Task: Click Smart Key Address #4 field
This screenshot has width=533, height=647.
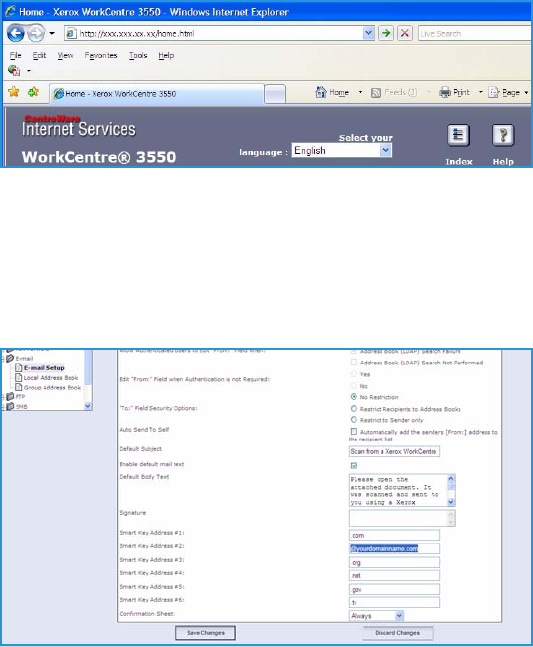Action: click(x=394, y=575)
